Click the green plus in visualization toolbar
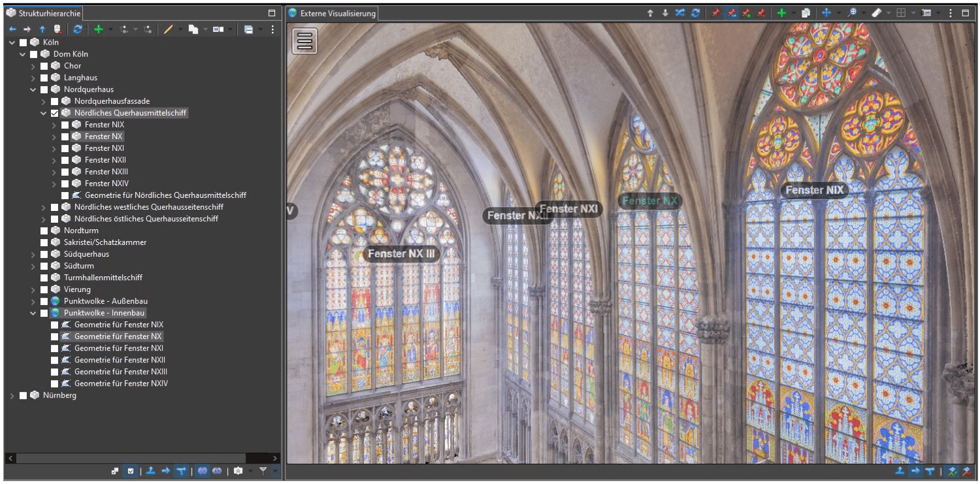Image resolution: width=980 pixels, height=484 pixels. click(x=781, y=13)
